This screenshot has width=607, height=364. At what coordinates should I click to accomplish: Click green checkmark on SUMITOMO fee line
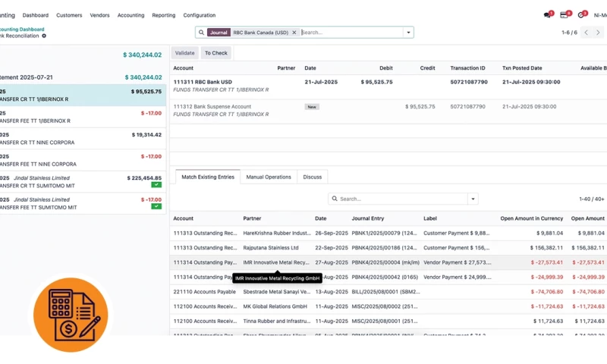pos(156,206)
